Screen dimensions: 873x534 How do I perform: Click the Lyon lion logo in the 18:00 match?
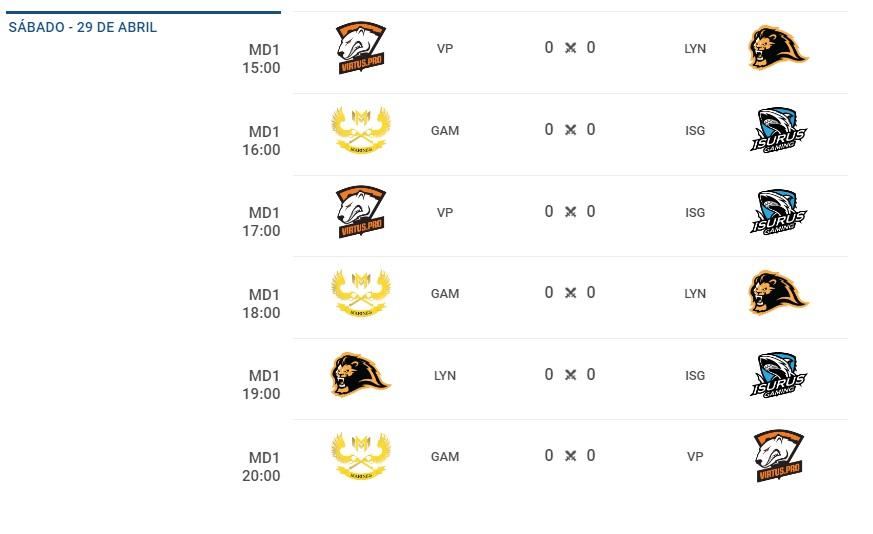tap(778, 293)
